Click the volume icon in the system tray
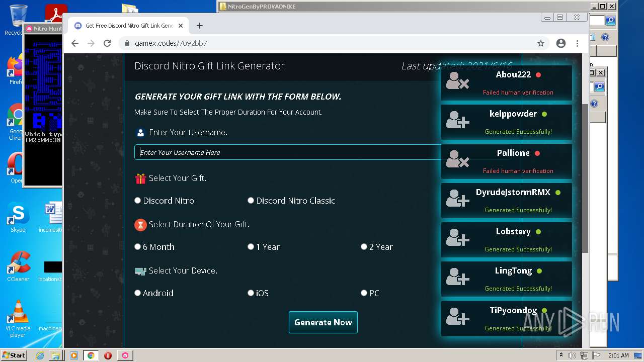This screenshot has width=644, height=362. click(x=572, y=355)
